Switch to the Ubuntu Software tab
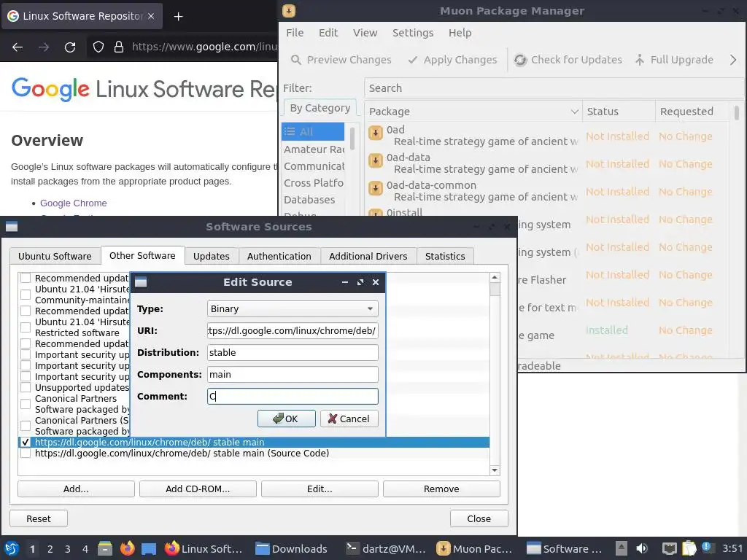 55,256
